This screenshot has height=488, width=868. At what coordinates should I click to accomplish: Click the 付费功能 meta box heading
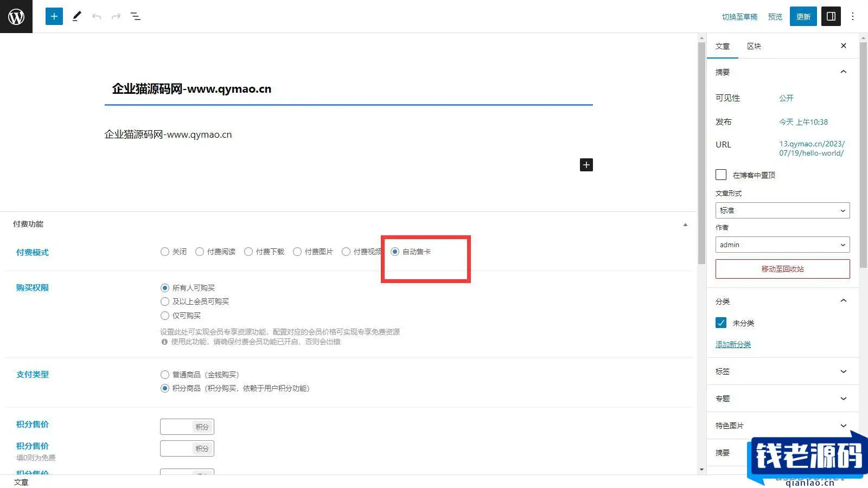click(x=28, y=224)
